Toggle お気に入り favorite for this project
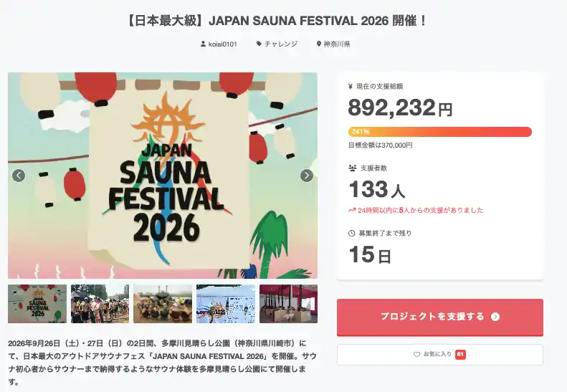This screenshot has height=392, width=567. coord(439,355)
